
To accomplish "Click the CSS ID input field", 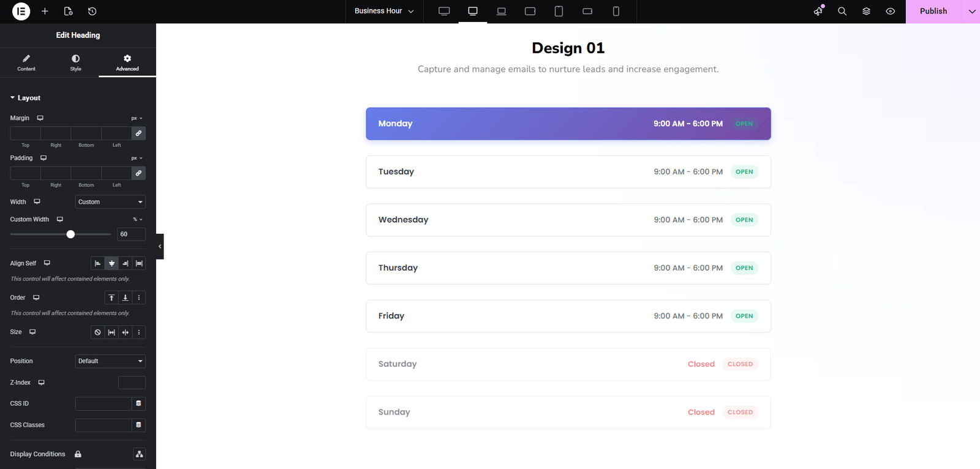I will pyautogui.click(x=104, y=403).
